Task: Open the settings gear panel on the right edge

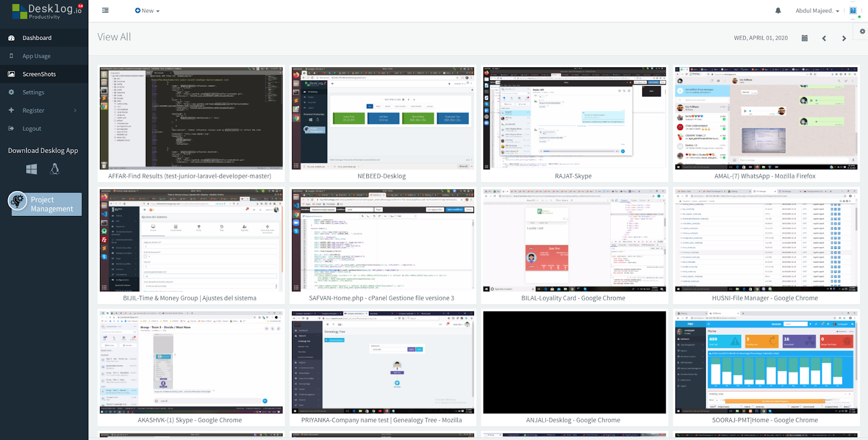Action: (862, 31)
